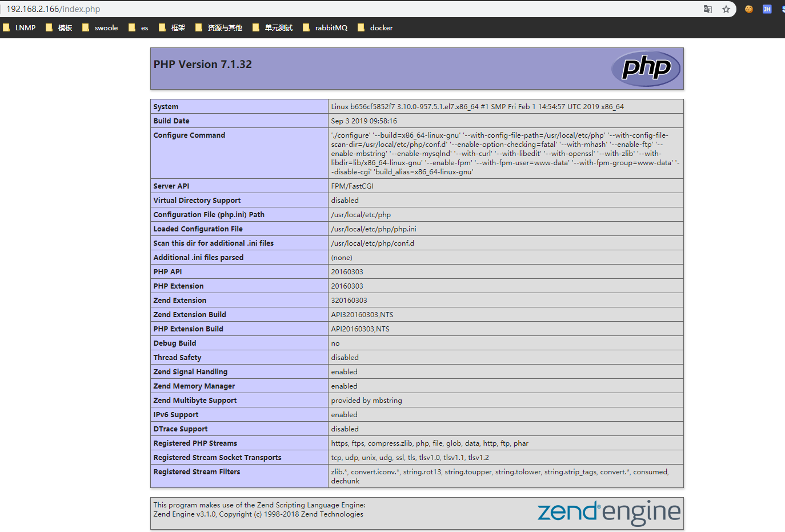Image resolution: width=785 pixels, height=532 pixels.
Task: Click the Registered Stream Filters label
Action: pos(197,472)
